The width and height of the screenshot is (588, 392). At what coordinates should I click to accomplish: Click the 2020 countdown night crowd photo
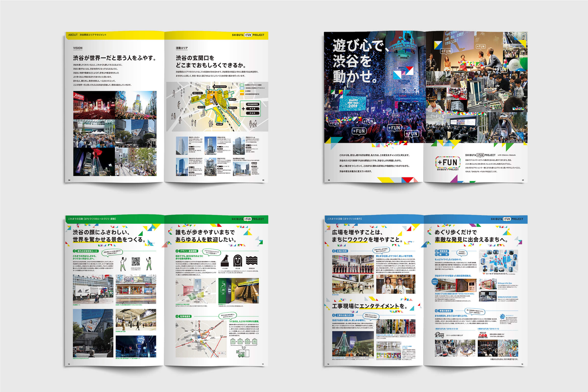[94, 105]
